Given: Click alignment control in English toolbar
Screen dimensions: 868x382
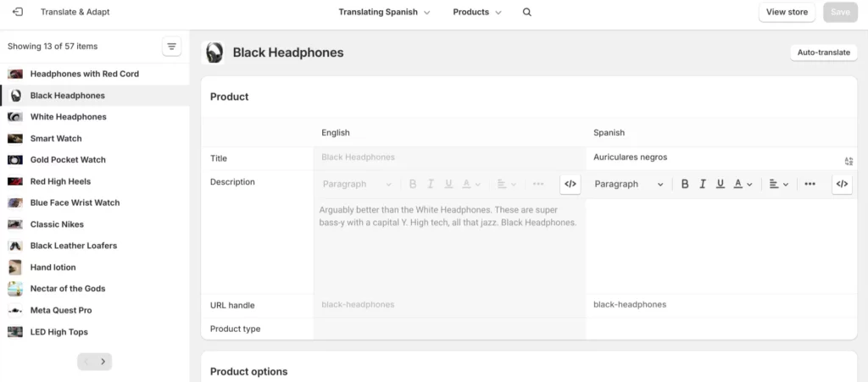Looking at the screenshot, I should tap(507, 184).
